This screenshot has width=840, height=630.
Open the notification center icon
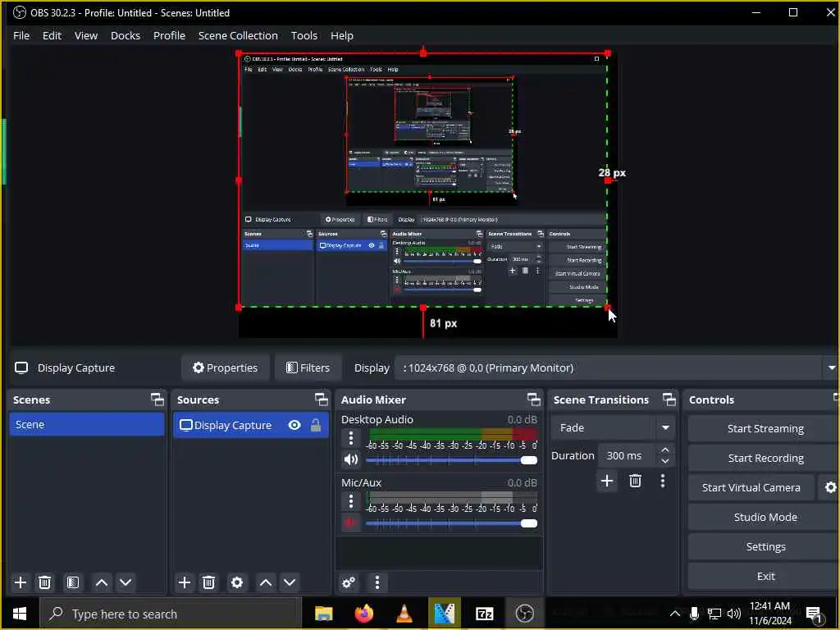point(815,614)
